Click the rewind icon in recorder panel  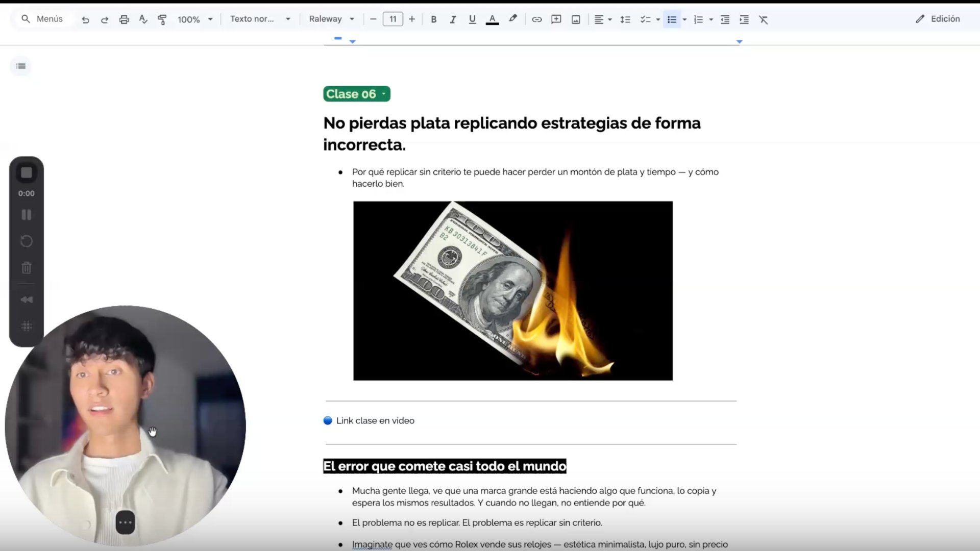coord(27,300)
